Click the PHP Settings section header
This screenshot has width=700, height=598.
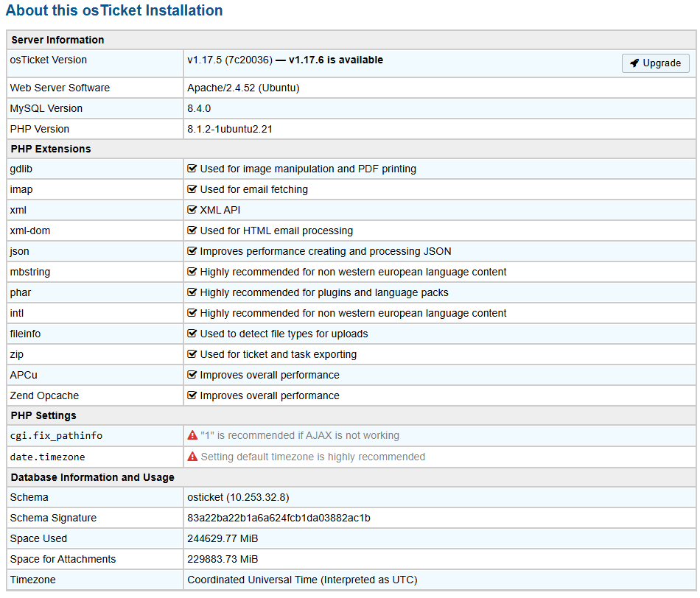pos(43,415)
